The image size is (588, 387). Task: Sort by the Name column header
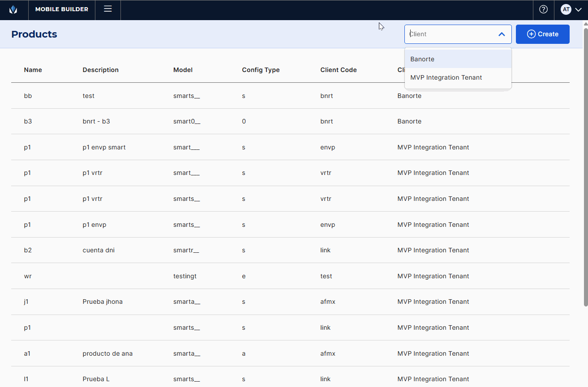coord(33,70)
